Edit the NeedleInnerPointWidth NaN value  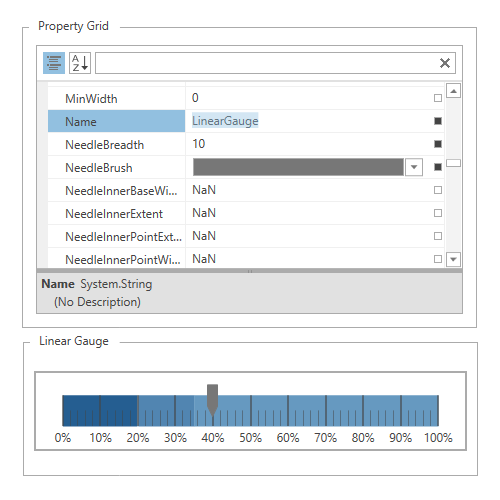204,259
